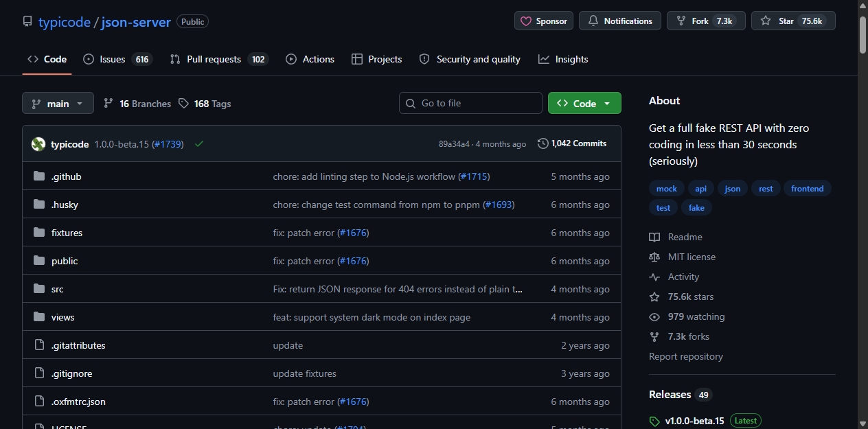Click the book icon beside Readme
Image resolution: width=868 pixels, height=429 pixels.
[654, 237]
